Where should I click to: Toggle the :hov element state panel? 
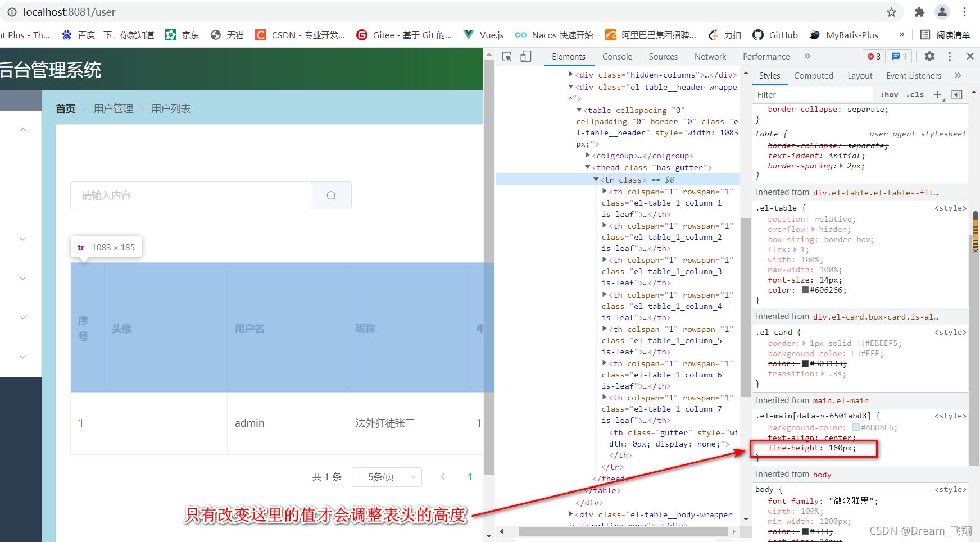point(889,94)
